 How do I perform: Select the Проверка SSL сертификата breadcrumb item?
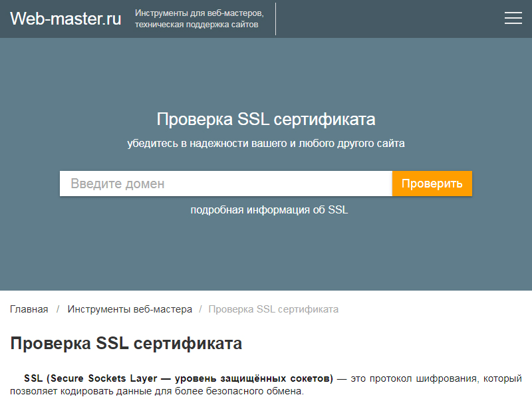[274, 309]
